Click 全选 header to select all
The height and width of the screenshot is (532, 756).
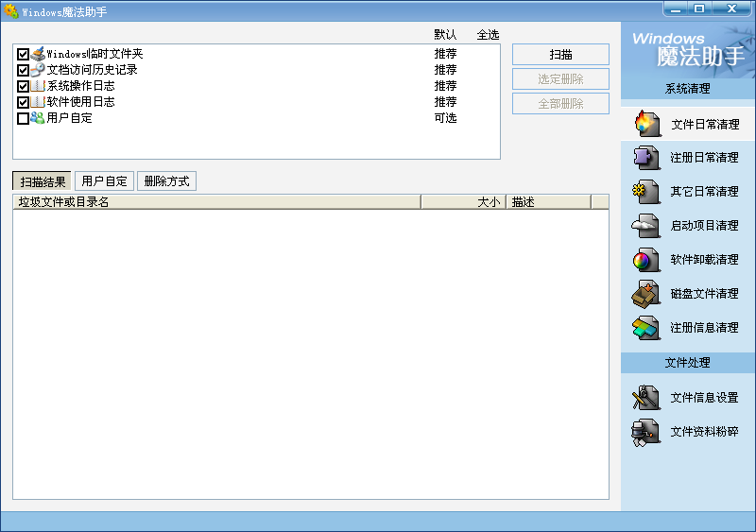pos(488,35)
